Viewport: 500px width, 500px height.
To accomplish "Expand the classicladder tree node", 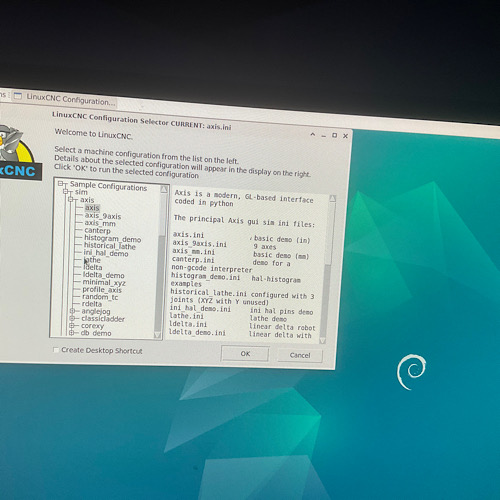I will pyautogui.click(x=72, y=318).
